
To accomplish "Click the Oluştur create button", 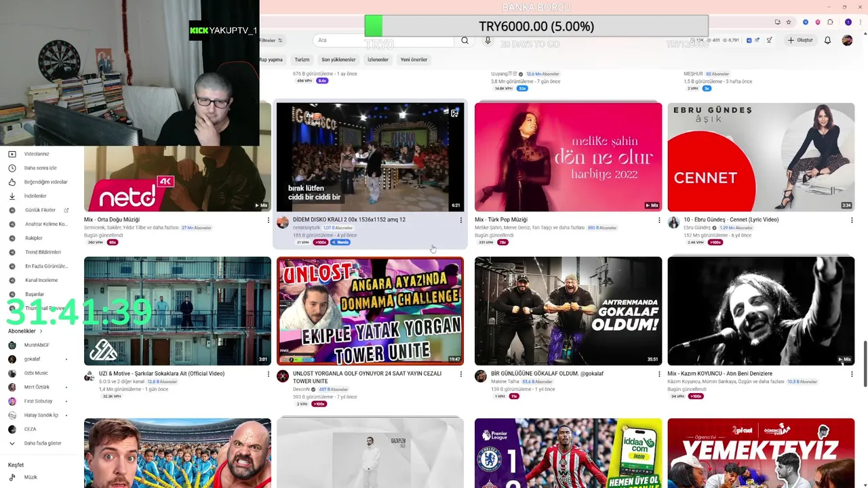I will coord(800,40).
